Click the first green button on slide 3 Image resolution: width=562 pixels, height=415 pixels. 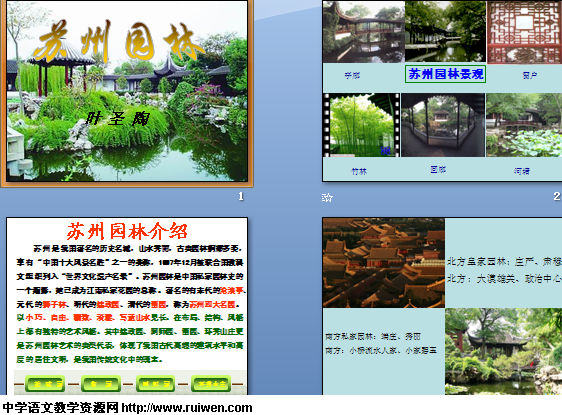pos(45,384)
